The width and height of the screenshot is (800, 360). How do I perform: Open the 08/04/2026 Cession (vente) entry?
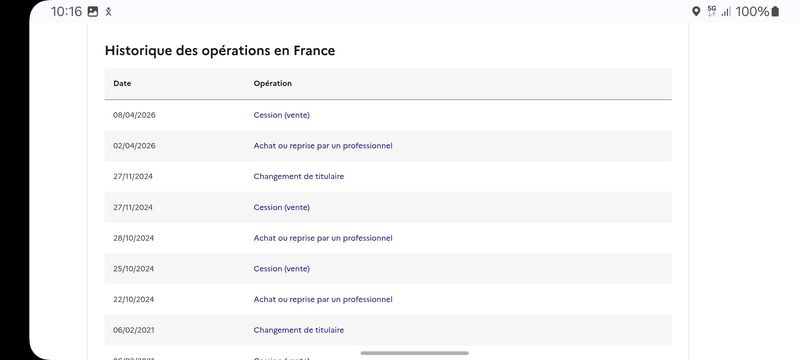point(282,115)
